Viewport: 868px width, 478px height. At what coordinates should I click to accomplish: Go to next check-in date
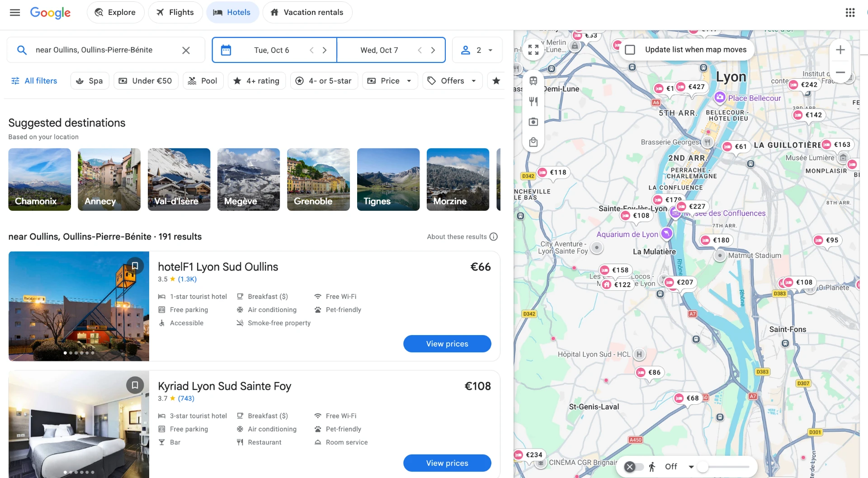(x=325, y=50)
